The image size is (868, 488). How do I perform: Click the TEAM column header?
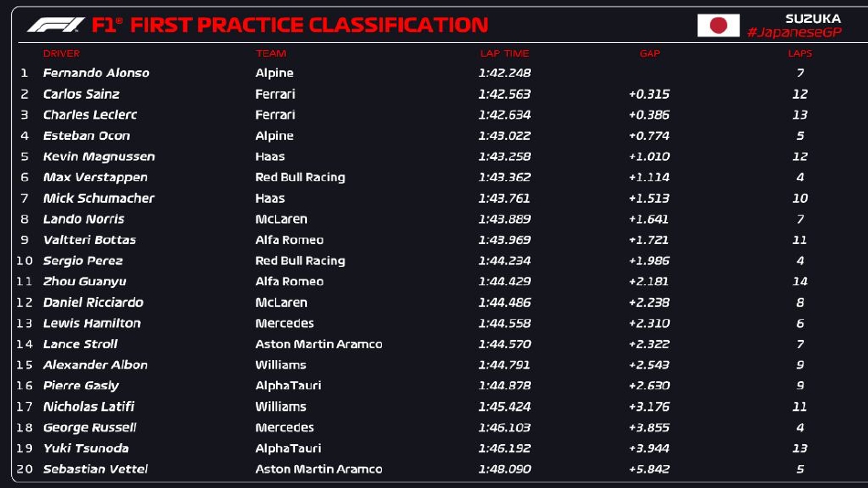270,54
